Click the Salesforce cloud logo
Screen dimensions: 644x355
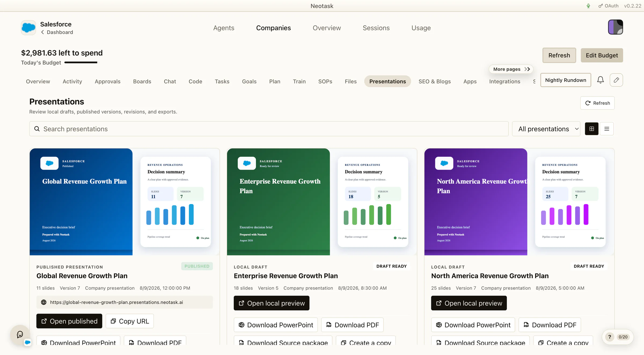point(28,28)
